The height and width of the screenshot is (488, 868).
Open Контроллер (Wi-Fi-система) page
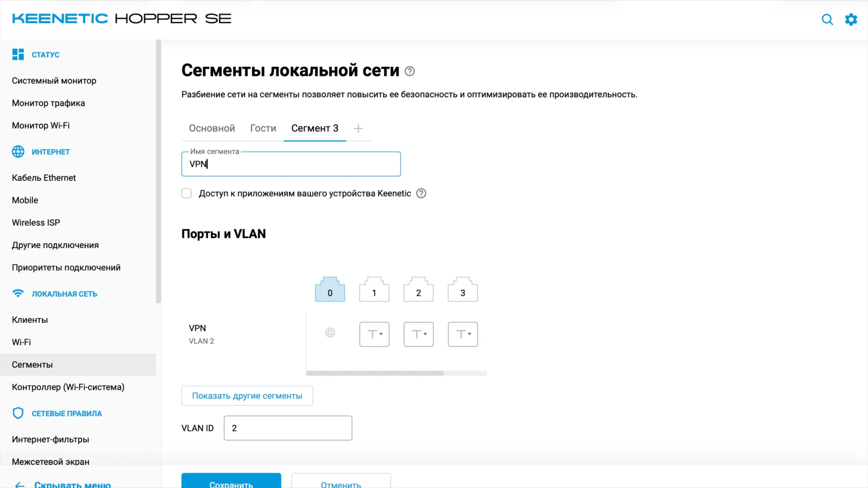click(68, 387)
